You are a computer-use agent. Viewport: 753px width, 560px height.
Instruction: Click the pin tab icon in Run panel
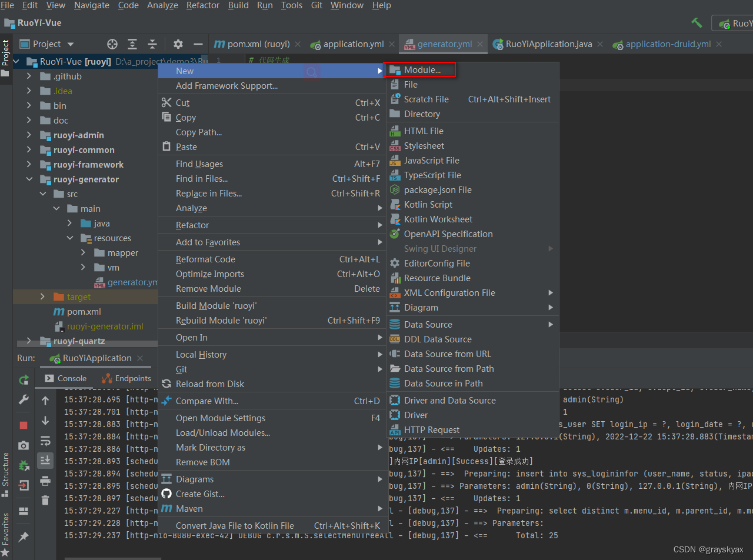click(x=24, y=536)
